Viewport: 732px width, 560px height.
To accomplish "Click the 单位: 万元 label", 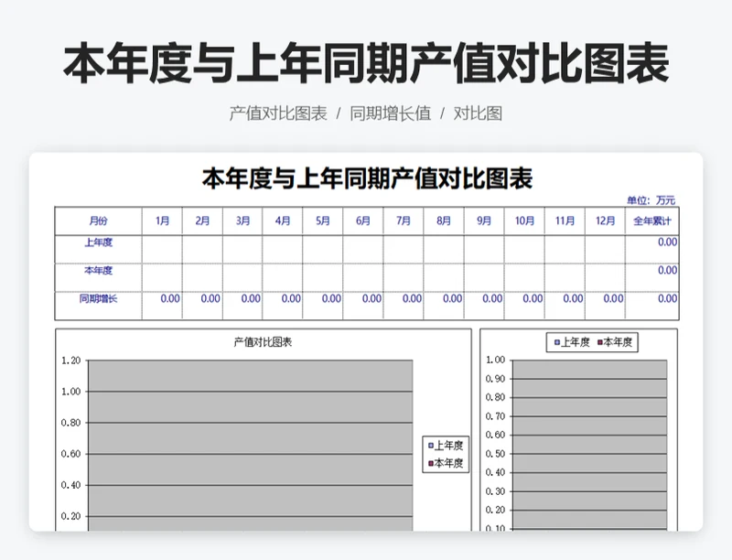I will pyautogui.click(x=651, y=200).
